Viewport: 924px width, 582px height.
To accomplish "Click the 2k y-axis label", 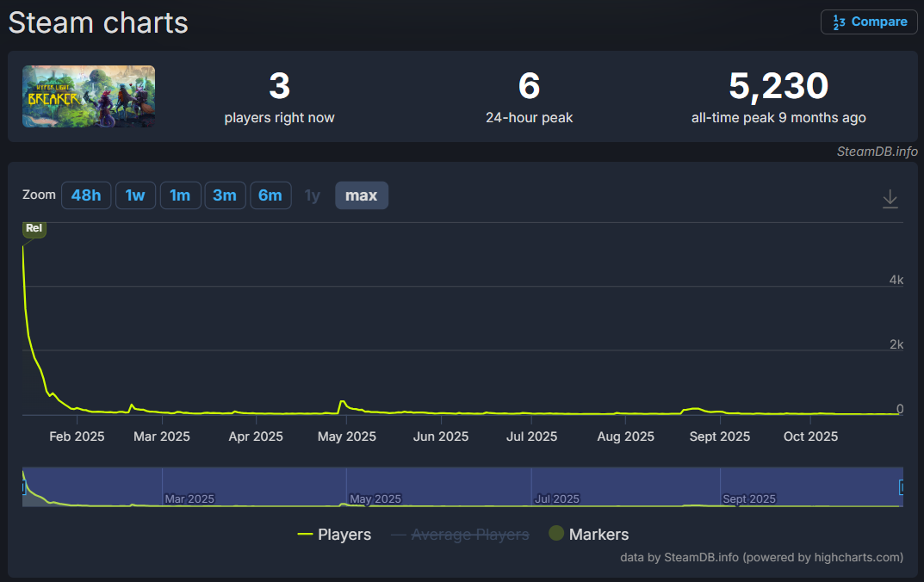I will click(x=896, y=344).
